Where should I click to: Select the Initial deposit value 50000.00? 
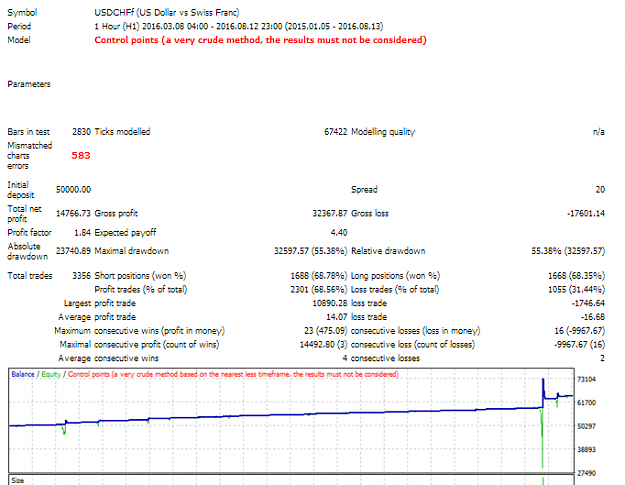(x=73, y=190)
